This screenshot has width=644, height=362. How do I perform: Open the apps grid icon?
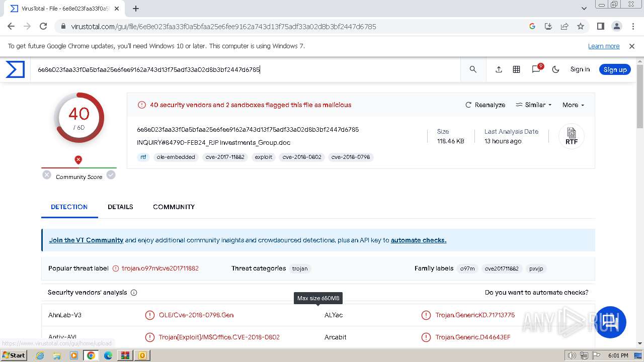pyautogui.click(x=516, y=69)
